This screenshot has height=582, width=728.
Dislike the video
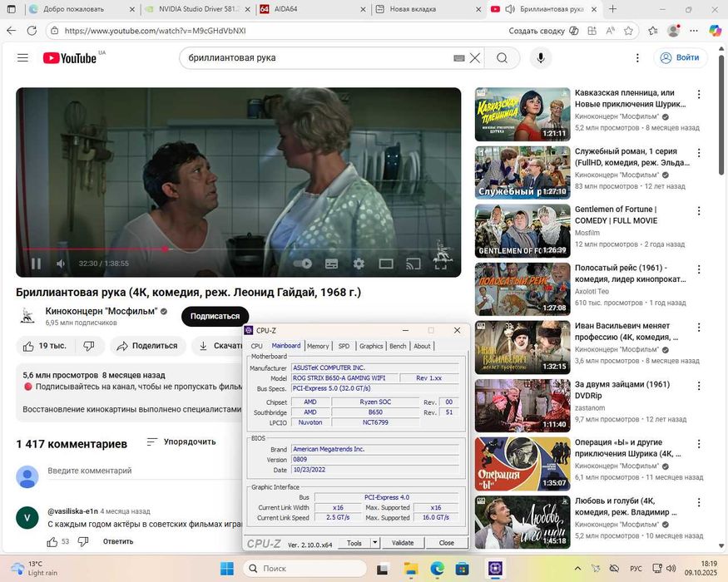(89, 346)
